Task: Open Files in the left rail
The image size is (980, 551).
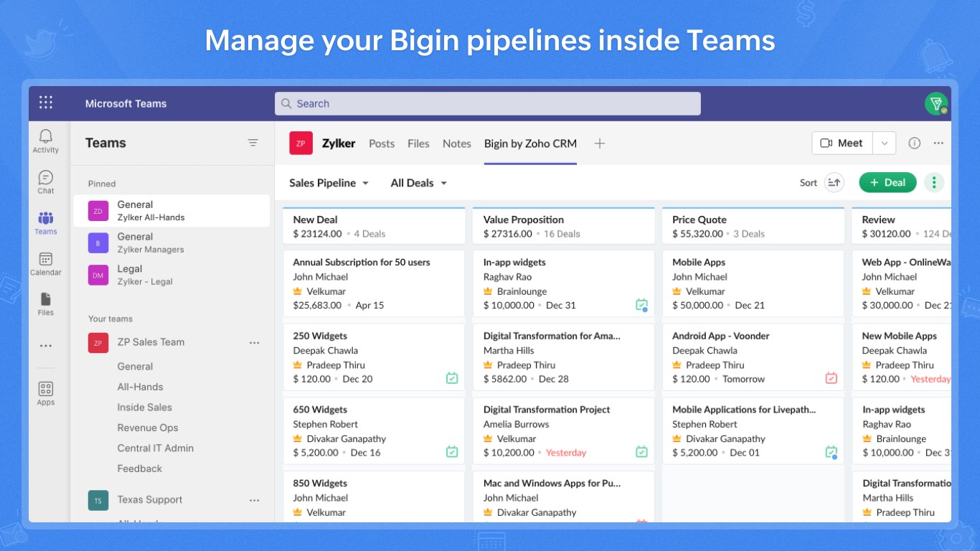Action: 46,304
